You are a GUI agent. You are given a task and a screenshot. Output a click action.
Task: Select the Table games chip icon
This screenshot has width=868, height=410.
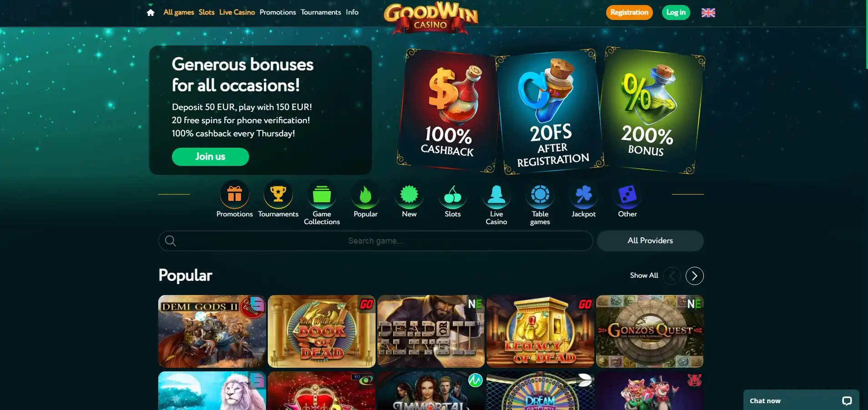(540, 195)
